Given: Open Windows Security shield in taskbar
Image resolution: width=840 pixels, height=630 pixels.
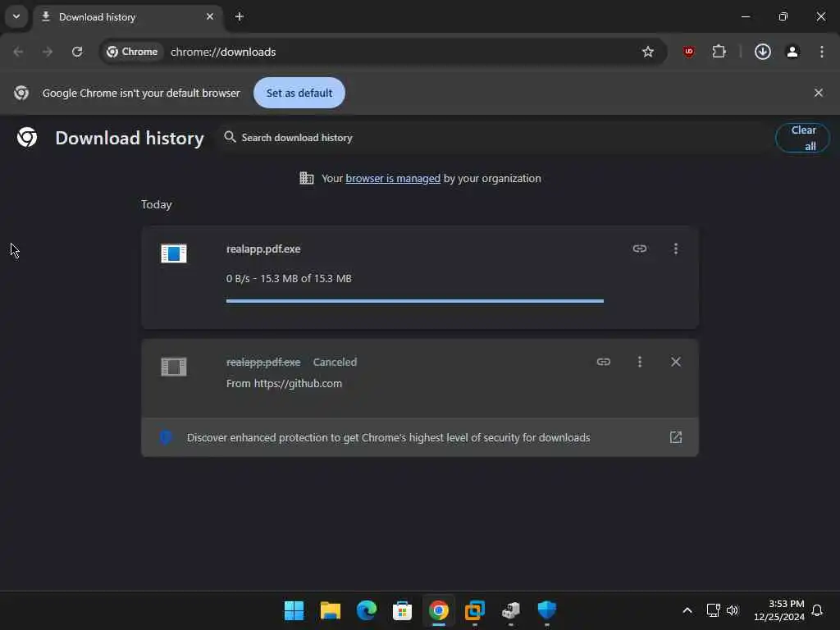Looking at the screenshot, I should click(547, 610).
